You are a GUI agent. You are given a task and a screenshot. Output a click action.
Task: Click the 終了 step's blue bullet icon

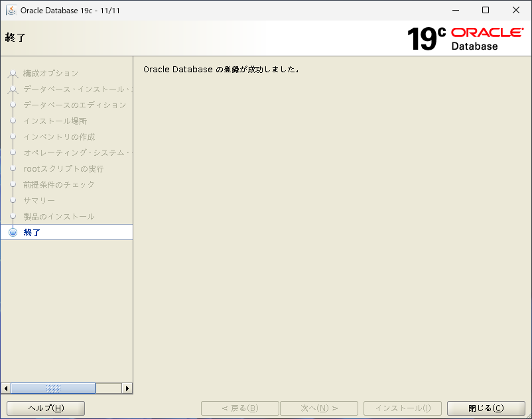coord(13,232)
